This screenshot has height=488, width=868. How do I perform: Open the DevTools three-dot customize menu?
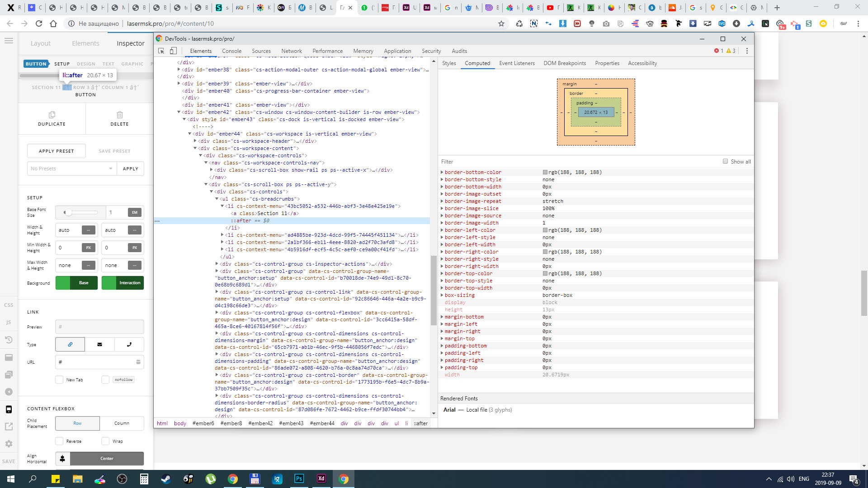tap(747, 51)
